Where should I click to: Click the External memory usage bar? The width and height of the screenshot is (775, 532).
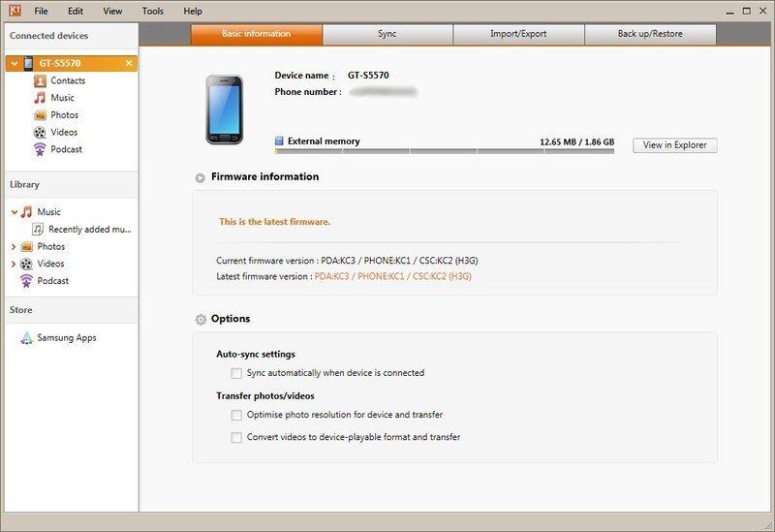pyautogui.click(x=445, y=151)
